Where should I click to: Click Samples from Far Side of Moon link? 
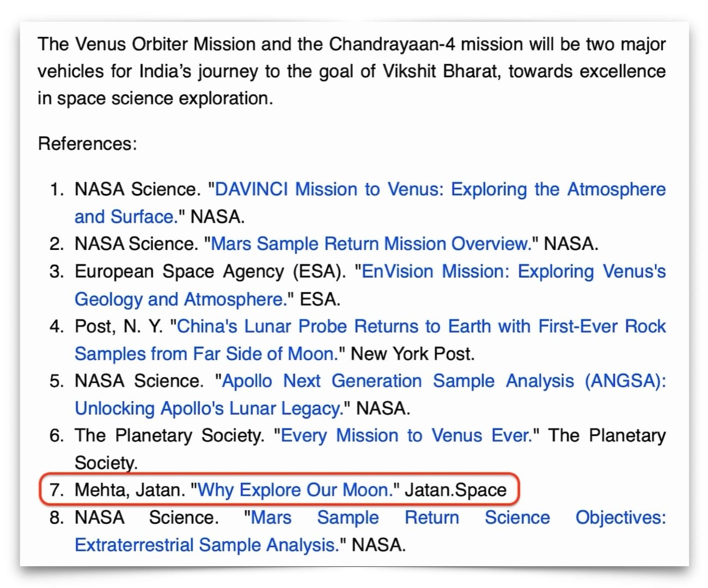(206, 353)
